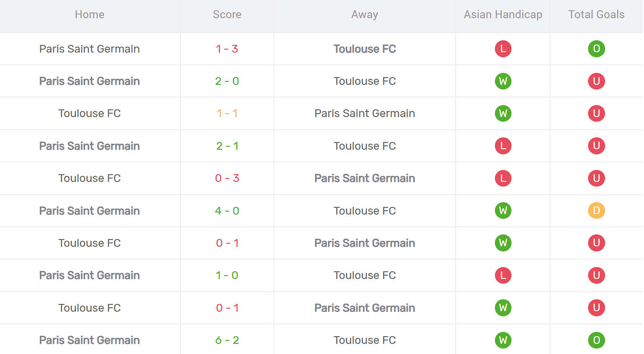Click the green O badge in the 6-2 row
644x354 pixels.
click(x=596, y=340)
